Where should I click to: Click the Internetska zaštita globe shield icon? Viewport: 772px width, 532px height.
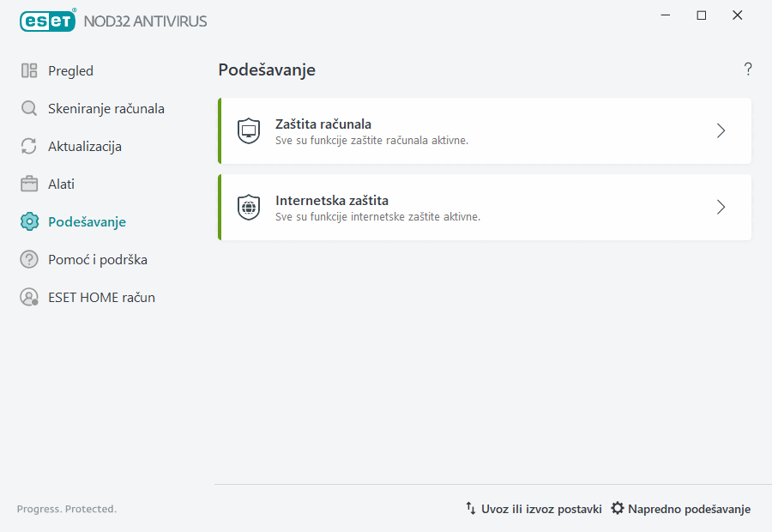tap(248, 207)
